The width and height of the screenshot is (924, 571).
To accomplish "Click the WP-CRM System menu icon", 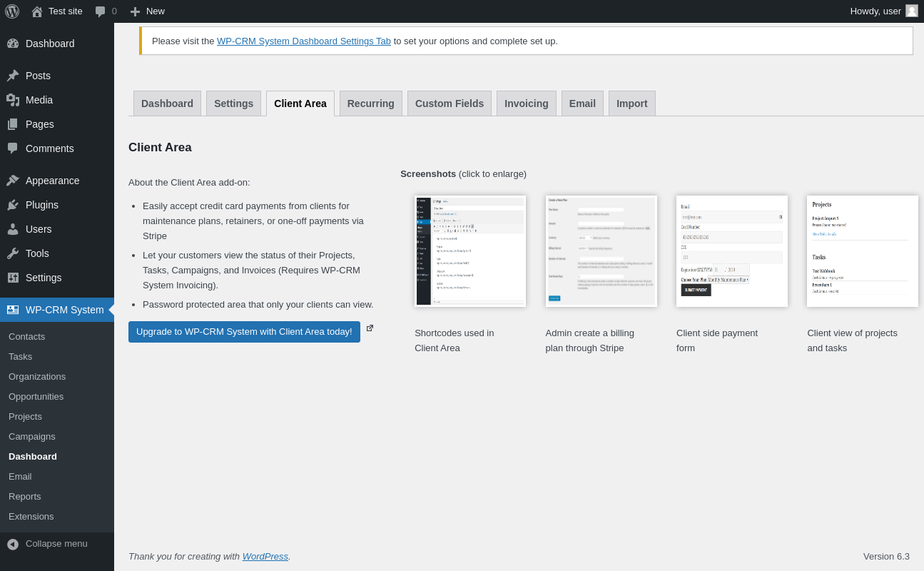I will [x=13, y=310].
